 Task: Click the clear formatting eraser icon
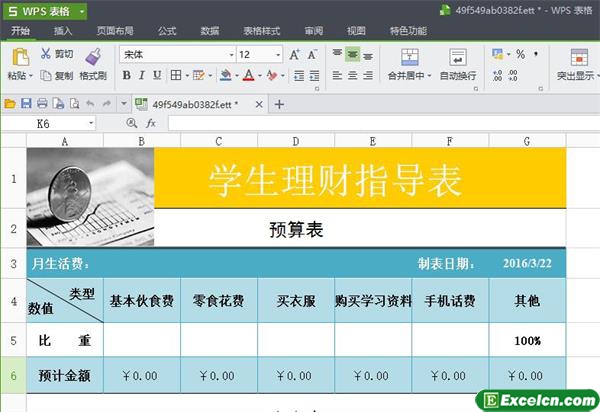pyautogui.click(x=272, y=75)
